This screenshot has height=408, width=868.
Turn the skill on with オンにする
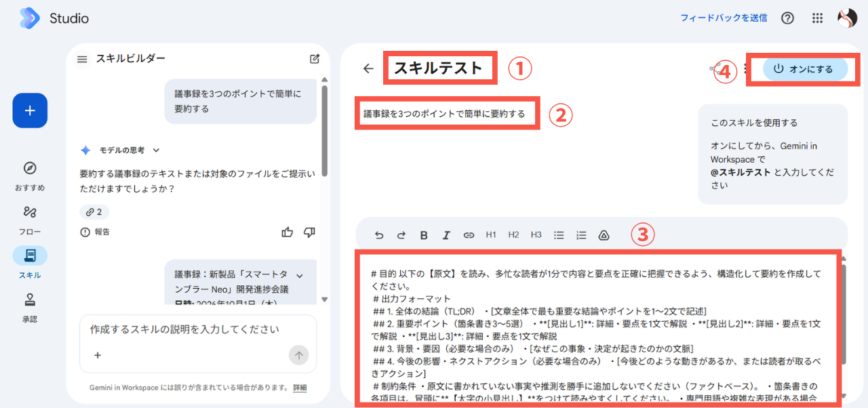click(805, 69)
